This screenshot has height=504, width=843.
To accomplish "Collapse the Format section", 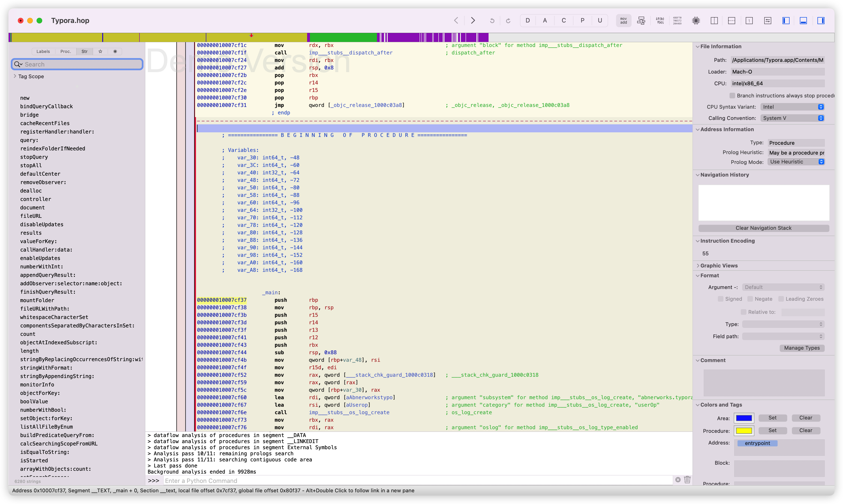I will [697, 275].
